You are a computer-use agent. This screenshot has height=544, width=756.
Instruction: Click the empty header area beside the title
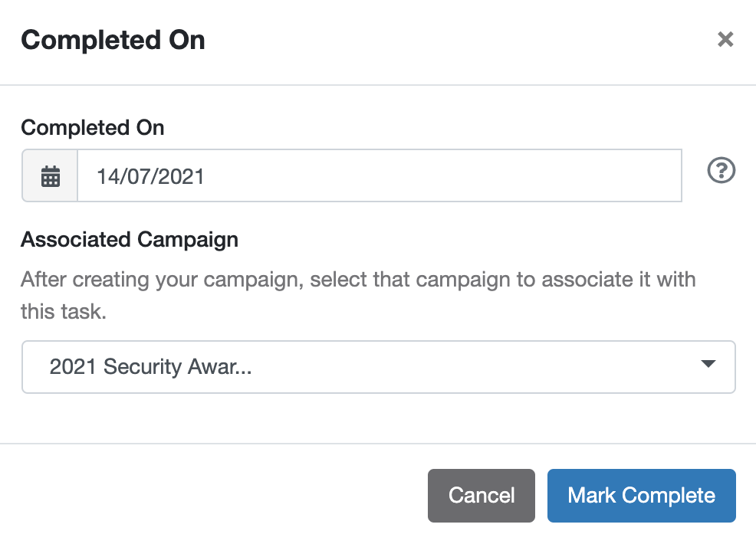pyautogui.click(x=458, y=40)
